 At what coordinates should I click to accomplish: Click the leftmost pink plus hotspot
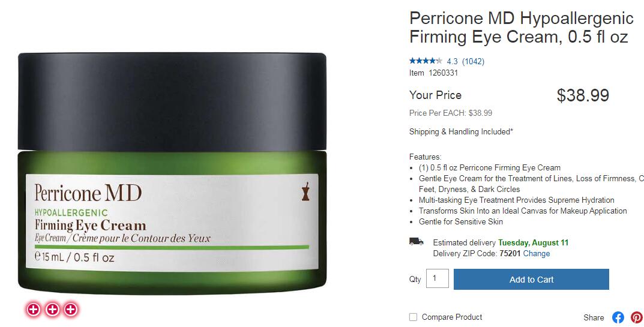(x=34, y=310)
